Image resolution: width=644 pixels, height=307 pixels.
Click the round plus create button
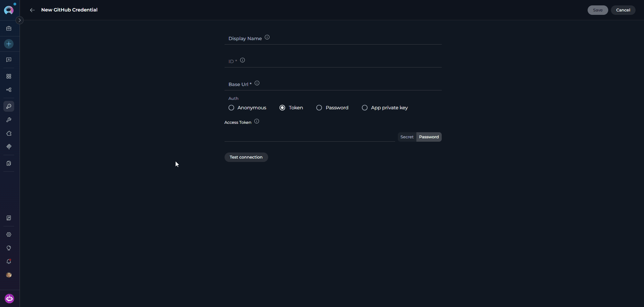[9, 44]
